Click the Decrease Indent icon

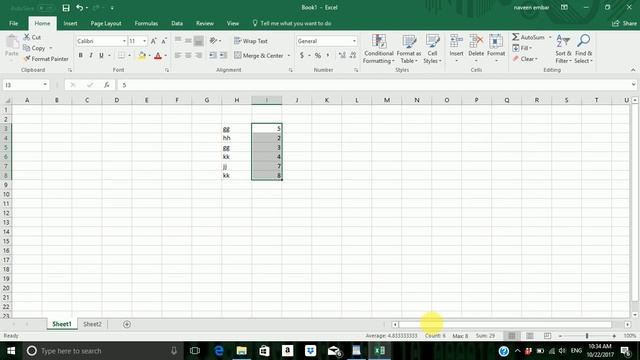pos(213,55)
